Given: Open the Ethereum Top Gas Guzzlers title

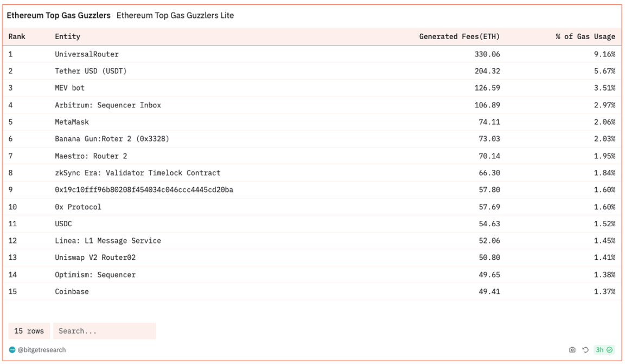Looking at the screenshot, I should (x=59, y=16).
